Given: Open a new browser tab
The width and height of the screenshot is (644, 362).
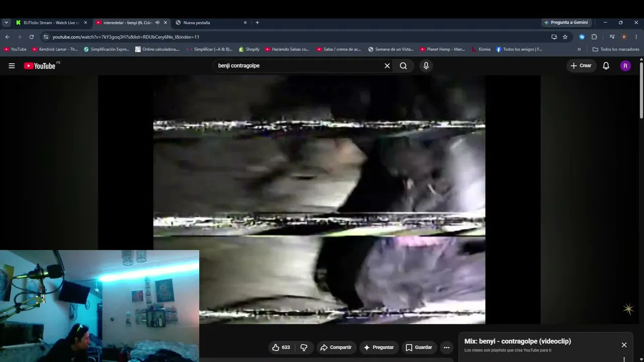Looking at the screenshot, I should (x=257, y=23).
